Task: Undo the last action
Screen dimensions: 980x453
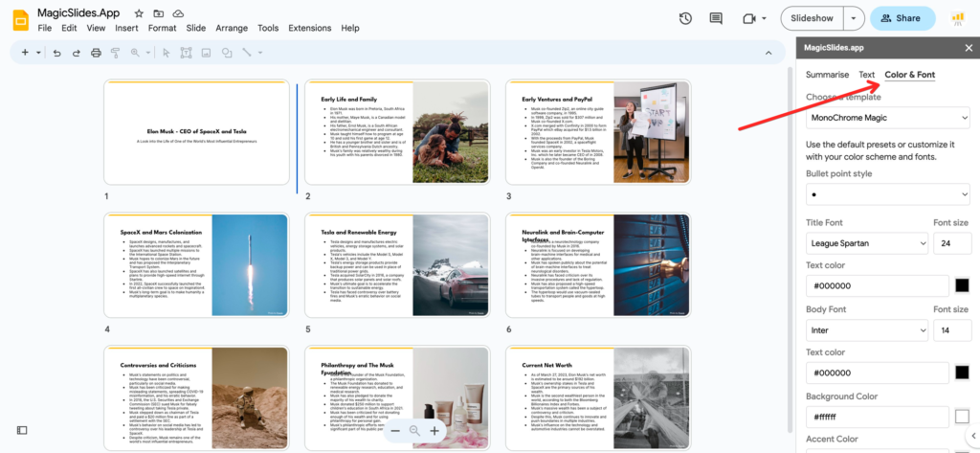Action: click(x=56, y=53)
